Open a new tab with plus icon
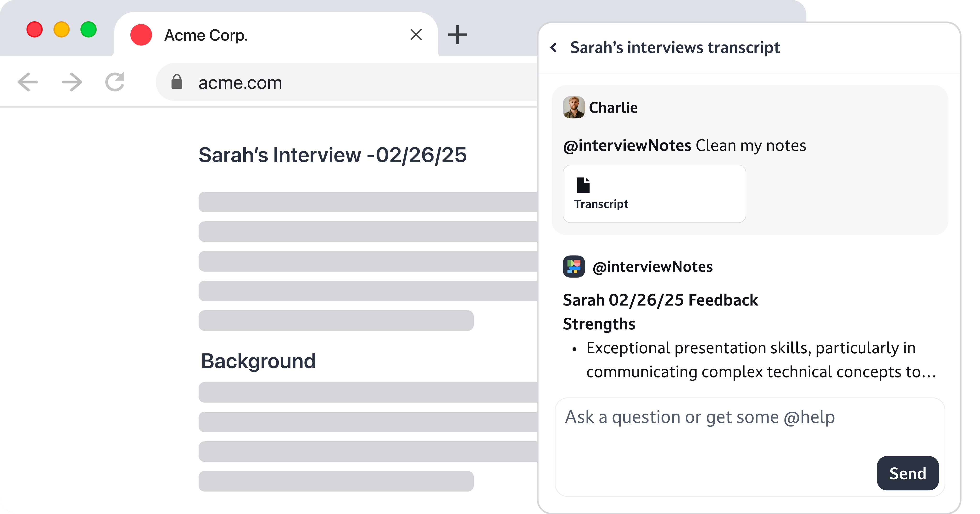Image resolution: width=980 pixels, height=514 pixels. click(x=457, y=35)
